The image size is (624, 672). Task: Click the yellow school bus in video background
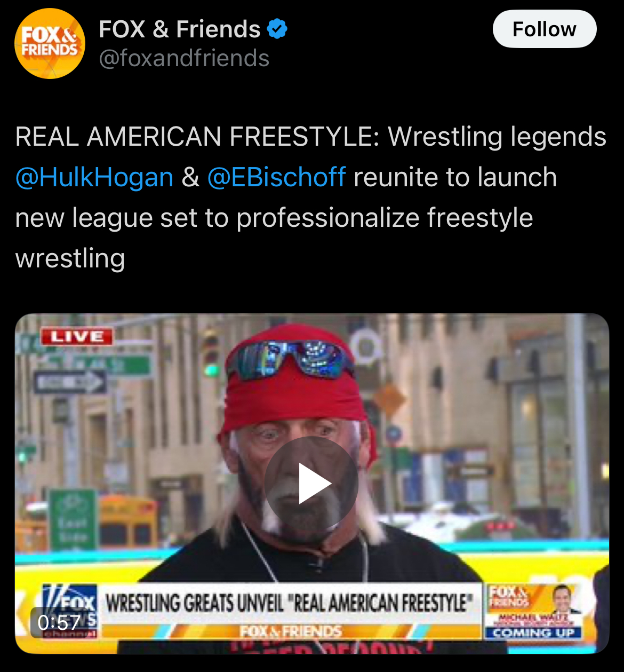click(x=128, y=523)
